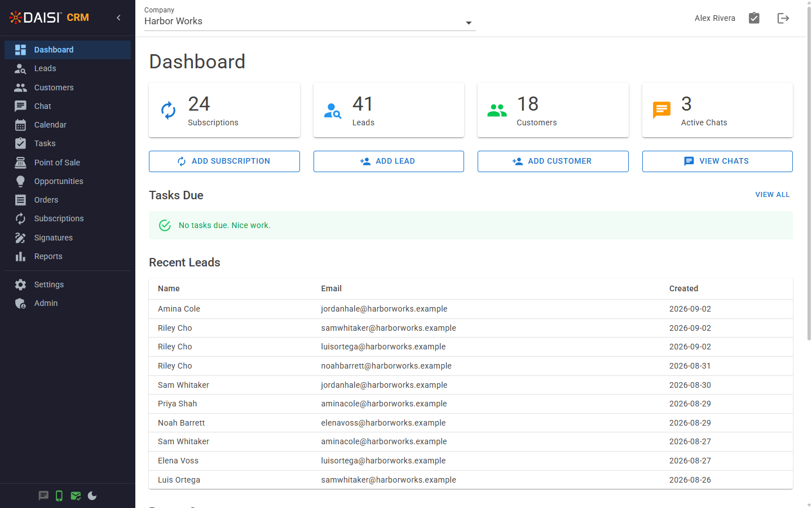
Task: Click the 'No tasks due. Nice work.' message
Action: [224, 225]
